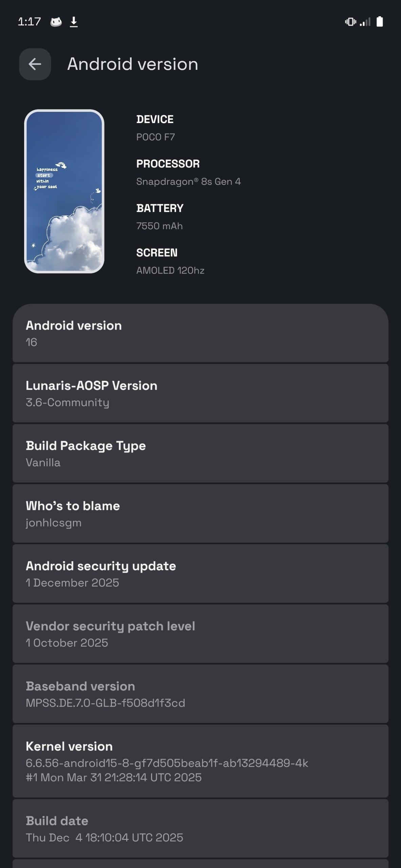This screenshot has height=868, width=401.
Task: Tap the Snapdragon 8s Gen 4 processor text
Action: 188,182
